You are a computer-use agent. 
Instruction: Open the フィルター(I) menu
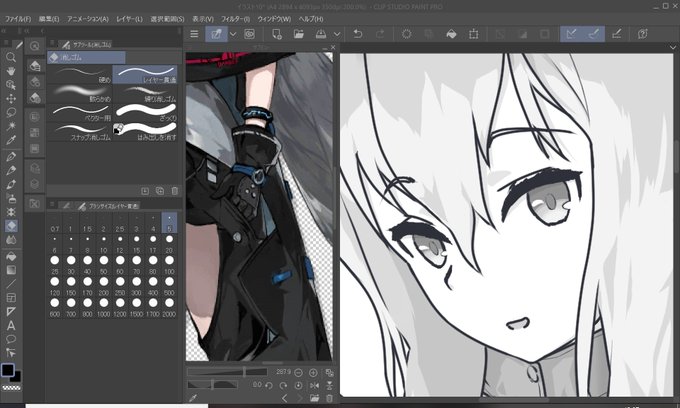(x=235, y=19)
